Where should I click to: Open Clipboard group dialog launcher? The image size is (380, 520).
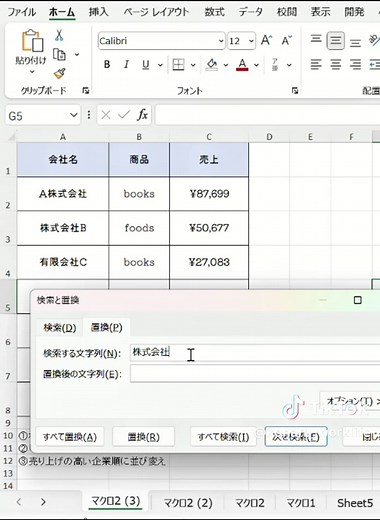pos(86,90)
